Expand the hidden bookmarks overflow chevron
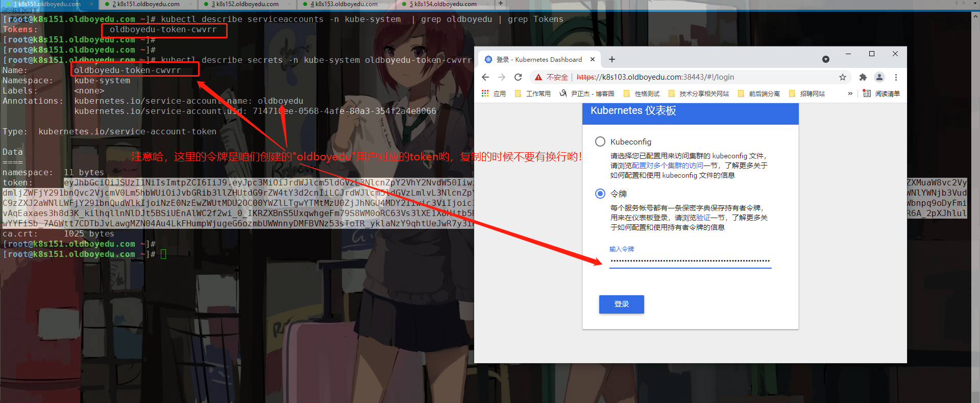The image size is (980, 403). [x=850, y=93]
